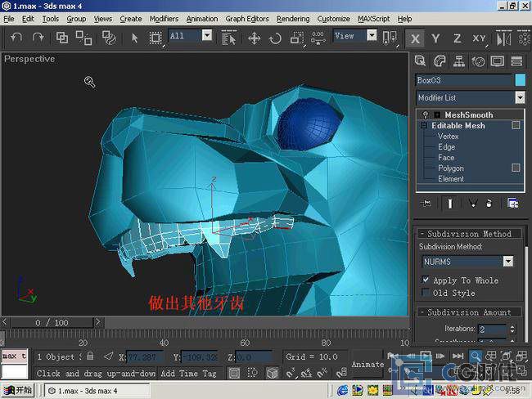Click Make Unique icon below the stack
Image resolution: width=532 pixels, height=399 pixels.
[472, 203]
